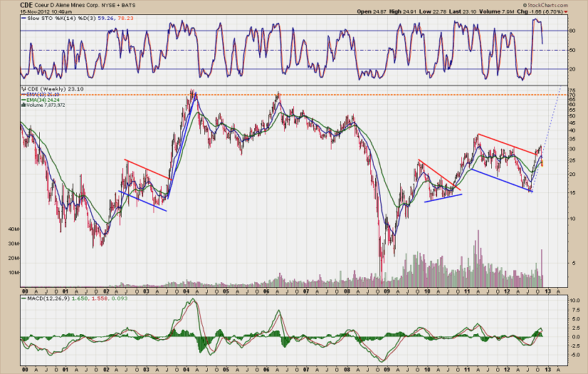Click the -5.0 label on MACD axis
The image size is (588, 374).
(575, 355)
